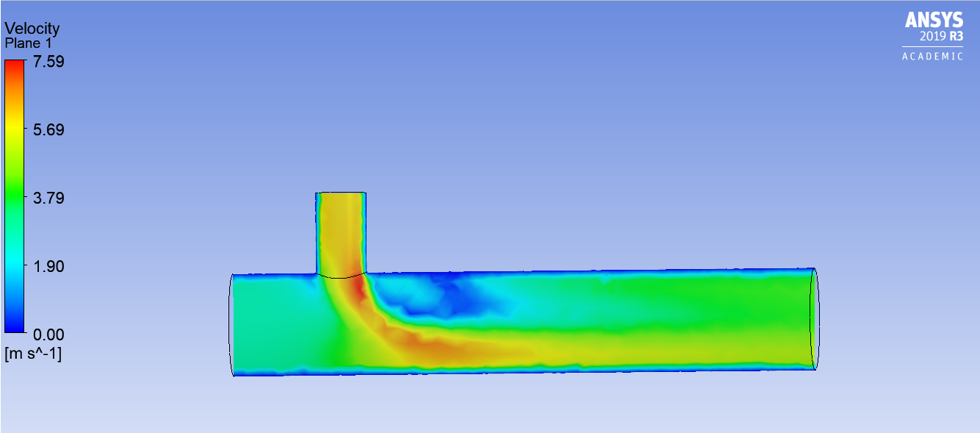Select the Plane 1 legend subtitle

pos(29,43)
